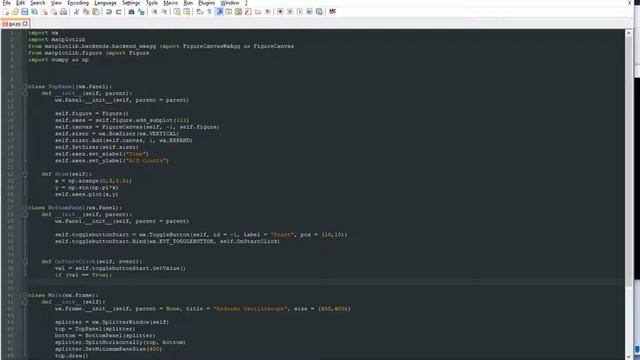
Task: Close the gui.py tab with its close box
Action: (25, 24)
